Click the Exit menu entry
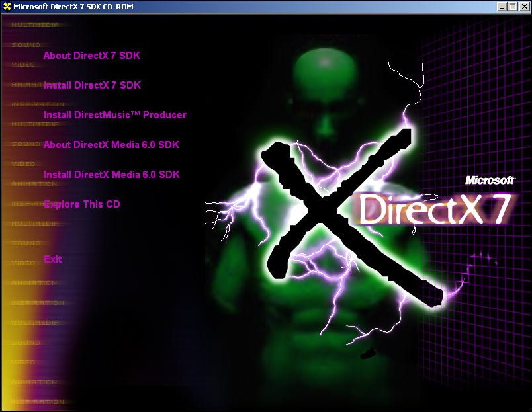532x412 pixels. coord(53,259)
